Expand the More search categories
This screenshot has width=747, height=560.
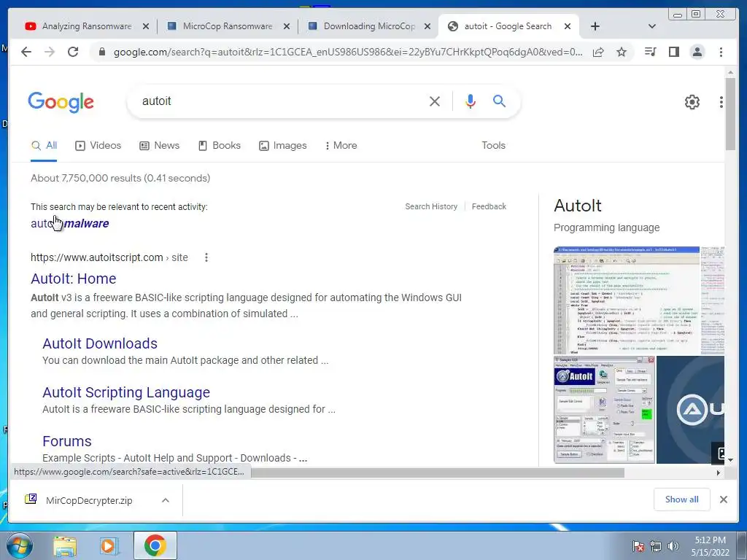[x=341, y=146]
